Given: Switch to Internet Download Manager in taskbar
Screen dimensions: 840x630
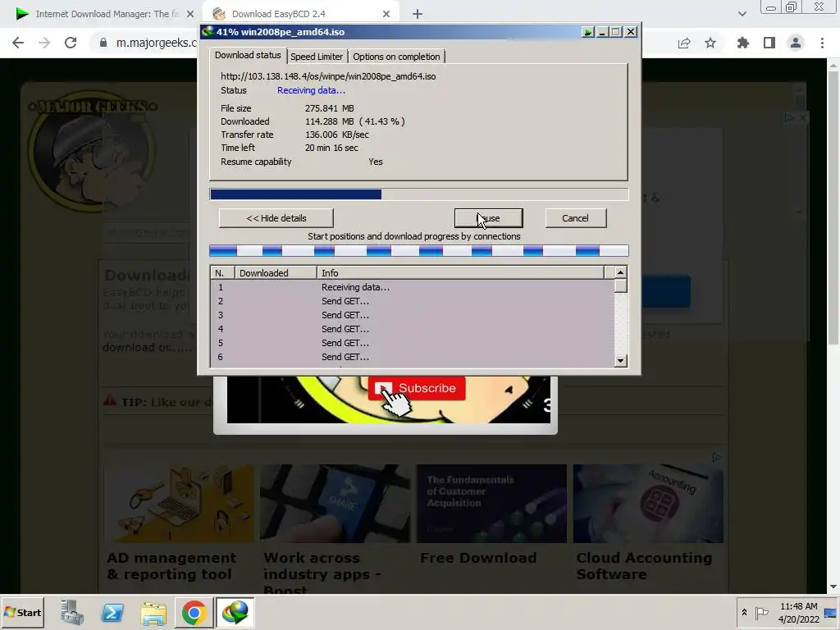Looking at the screenshot, I should point(235,612).
